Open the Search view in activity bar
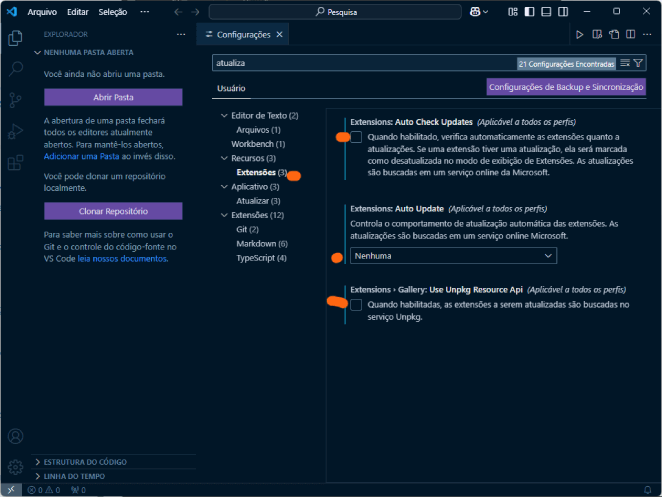 point(16,68)
